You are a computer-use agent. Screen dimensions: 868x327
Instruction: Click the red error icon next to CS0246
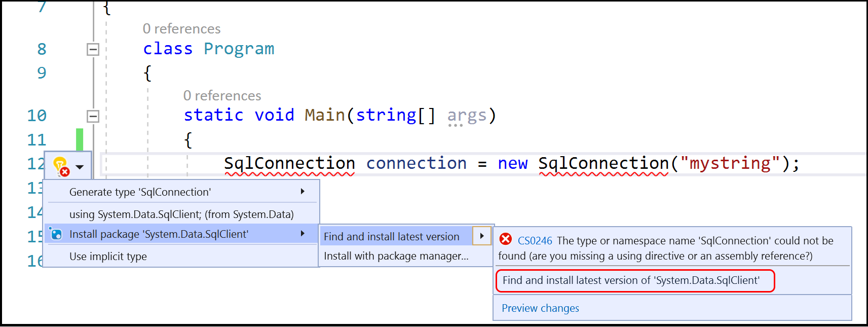tap(505, 240)
